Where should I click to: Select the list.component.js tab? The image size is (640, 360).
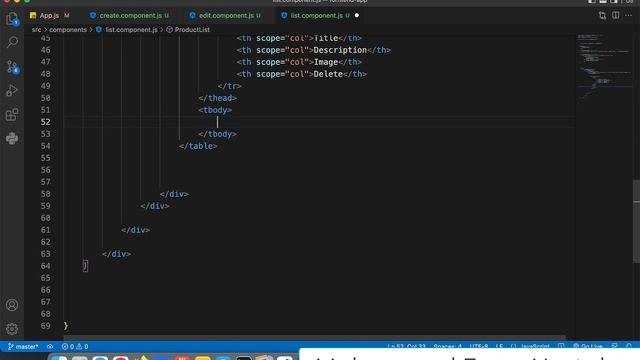(x=317, y=16)
